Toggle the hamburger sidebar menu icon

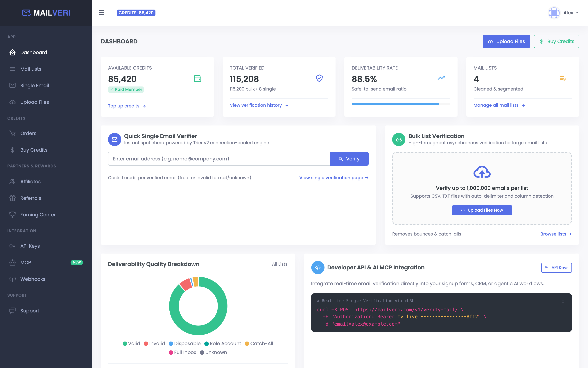[101, 13]
